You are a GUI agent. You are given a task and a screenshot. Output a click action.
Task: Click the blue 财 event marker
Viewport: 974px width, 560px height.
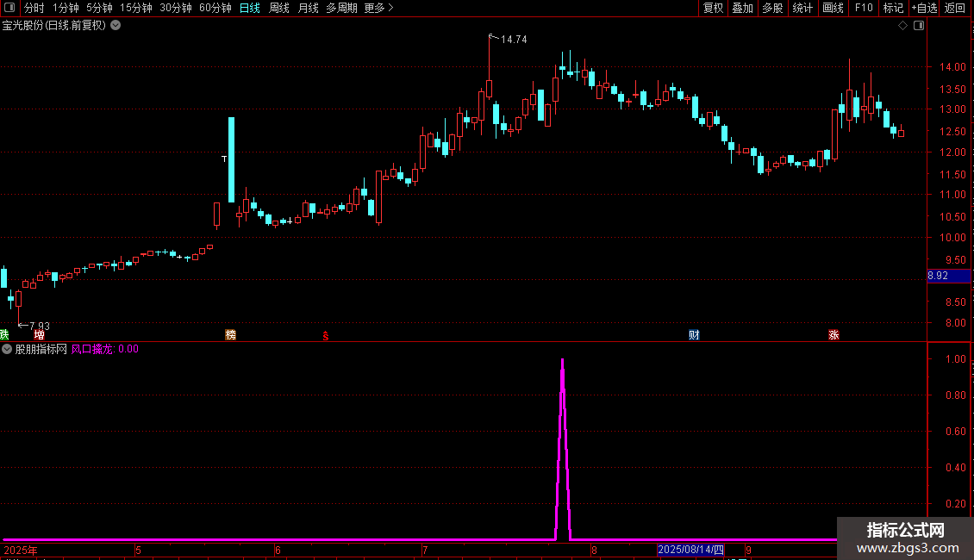pyautogui.click(x=694, y=334)
